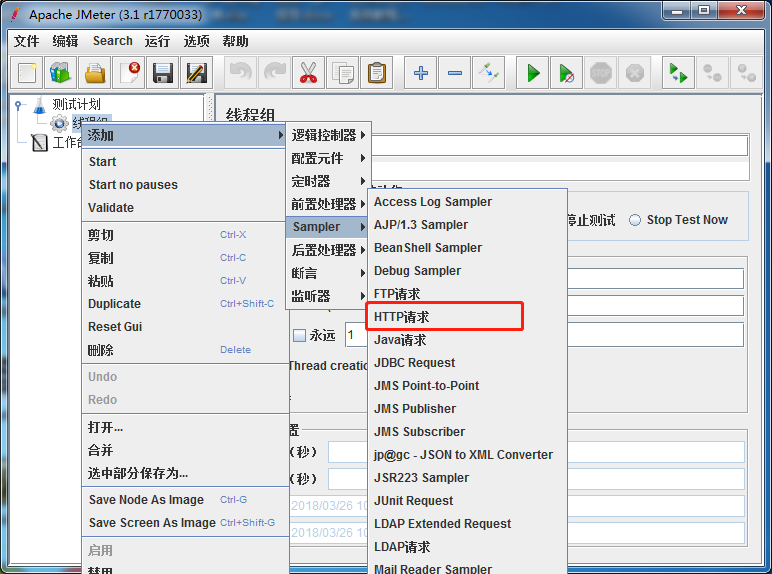772x574 pixels.
Task: Choose Duplicate in the context menu
Action: pyautogui.click(x=184, y=304)
